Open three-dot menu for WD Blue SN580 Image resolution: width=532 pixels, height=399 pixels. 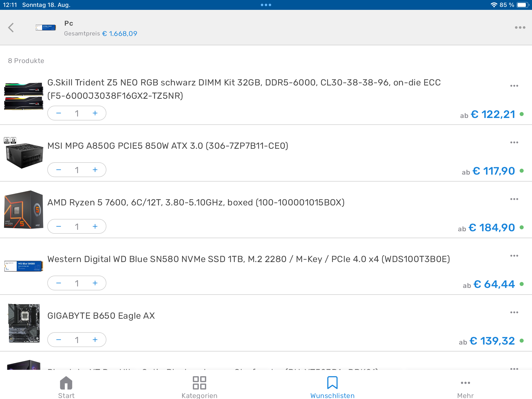coord(514,256)
